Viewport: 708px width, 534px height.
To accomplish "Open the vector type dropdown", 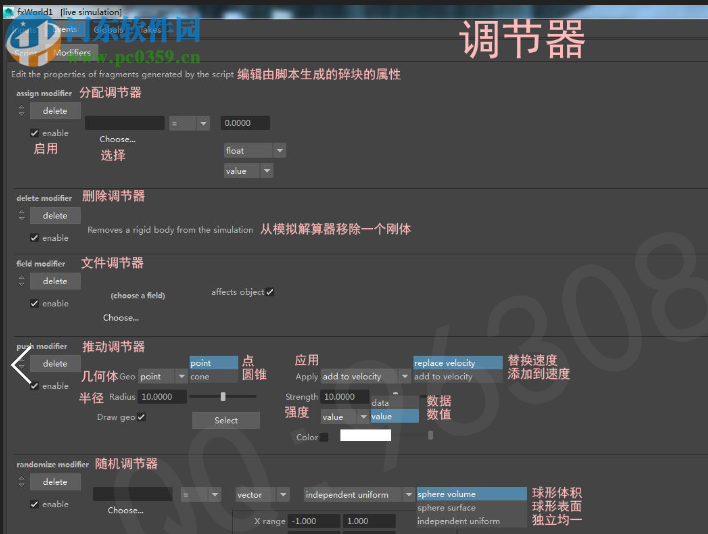I will [262, 495].
